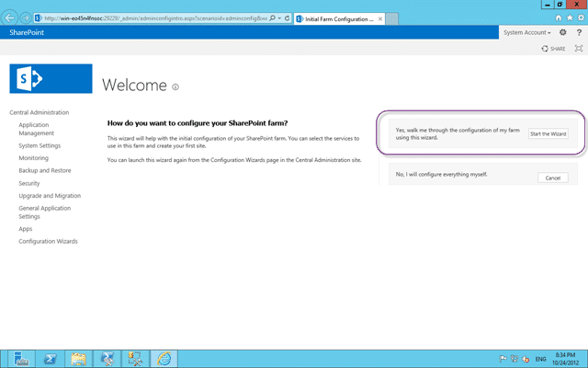Launch PowerShell from the taskbar
Image resolution: width=588 pixels, height=368 pixels.
tap(50, 359)
